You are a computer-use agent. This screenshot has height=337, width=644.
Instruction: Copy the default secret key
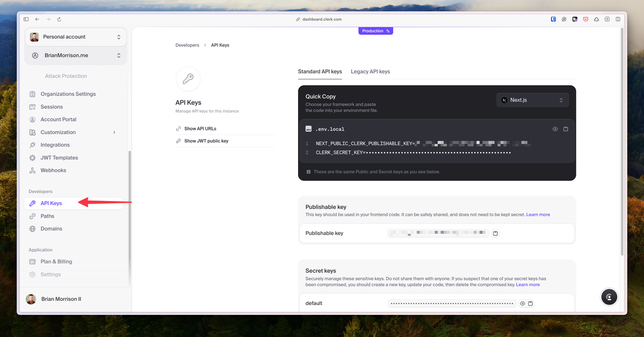530,304
